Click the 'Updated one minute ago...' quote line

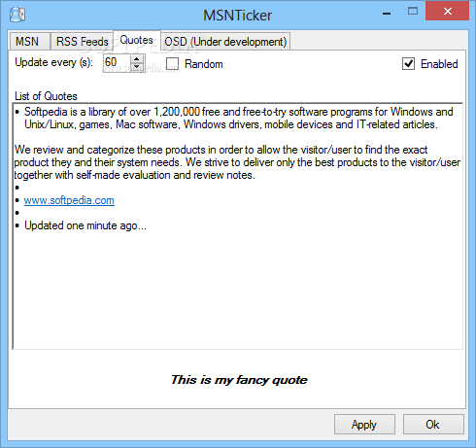coord(85,225)
